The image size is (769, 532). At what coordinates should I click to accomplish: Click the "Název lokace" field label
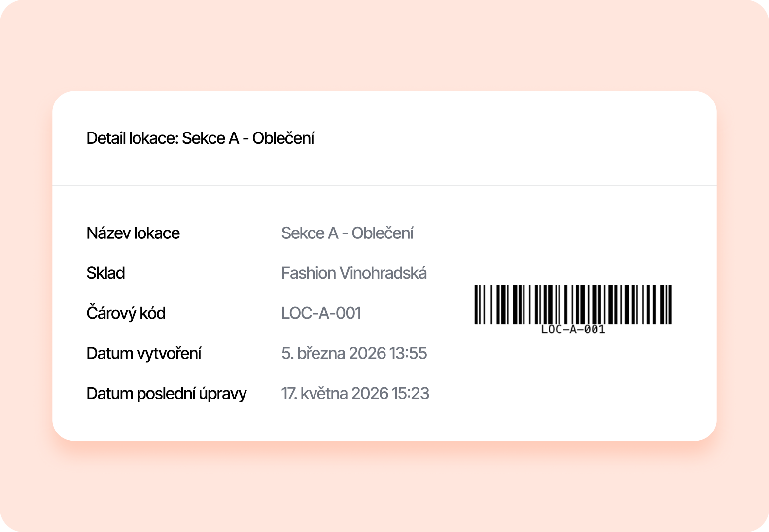(133, 233)
